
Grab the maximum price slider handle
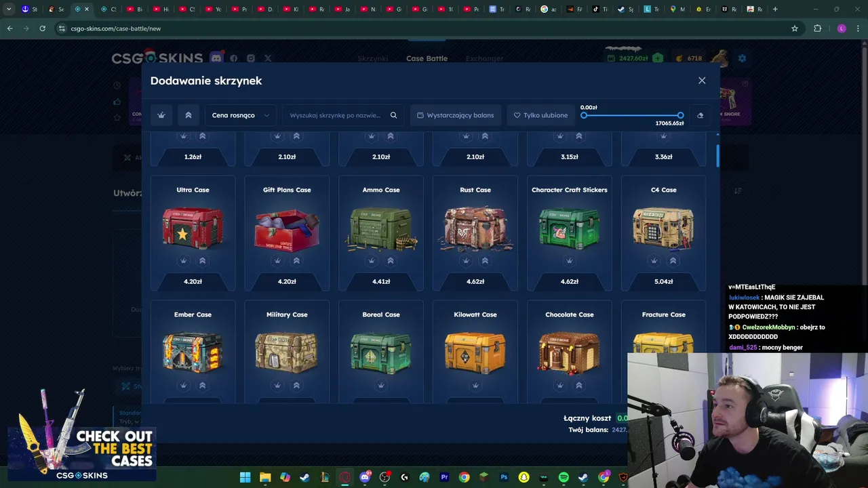coord(680,115)
